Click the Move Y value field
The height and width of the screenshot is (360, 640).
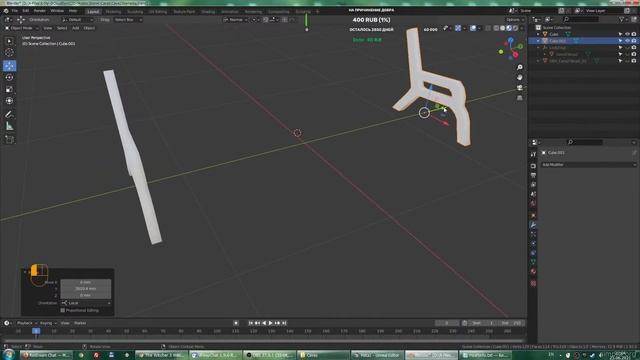tap(86, 289)
